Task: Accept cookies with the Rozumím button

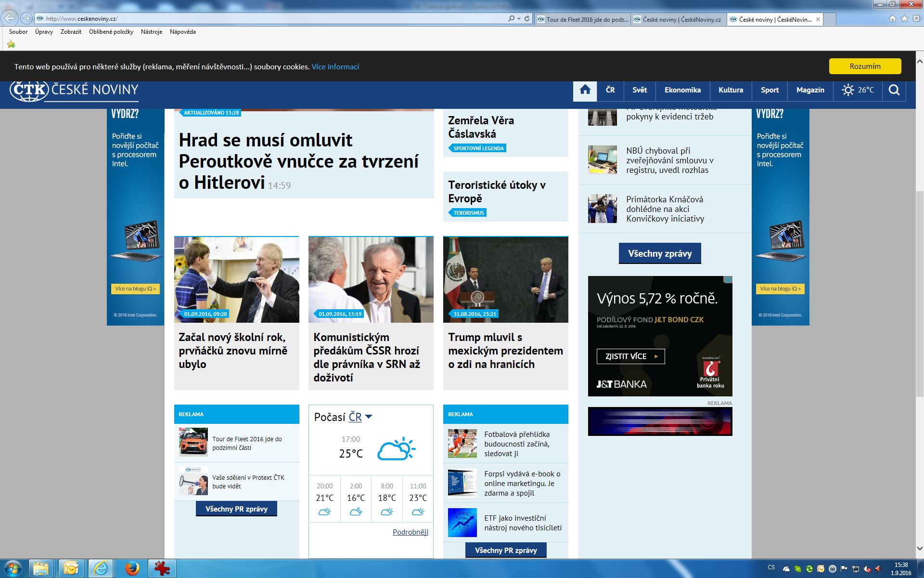Action: pyautogui.click(x=865, y=66)
